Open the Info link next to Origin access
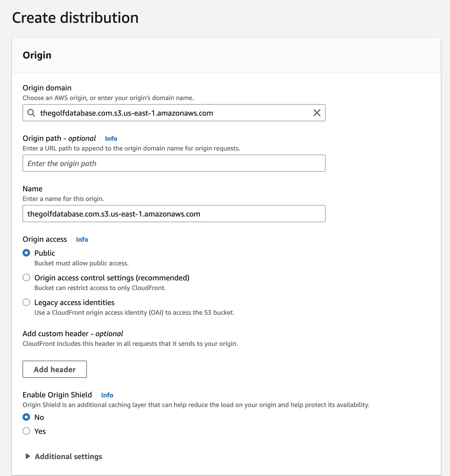 82,240
